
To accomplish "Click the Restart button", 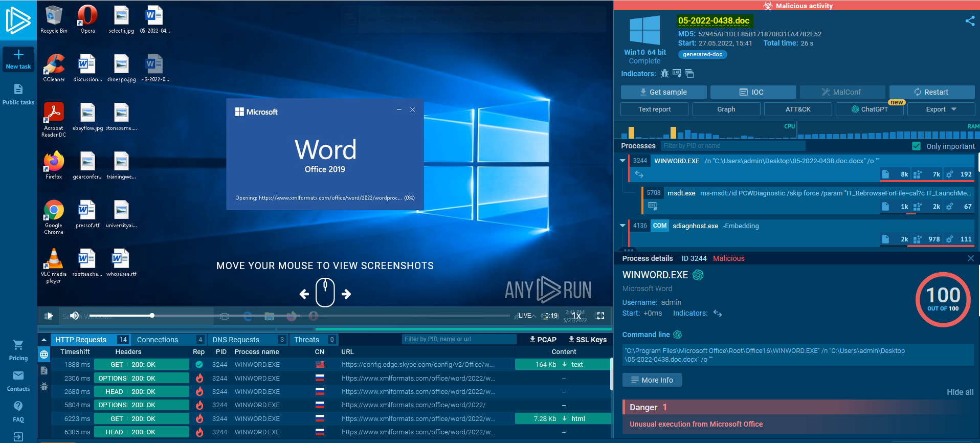I will [x=932, y=92].
